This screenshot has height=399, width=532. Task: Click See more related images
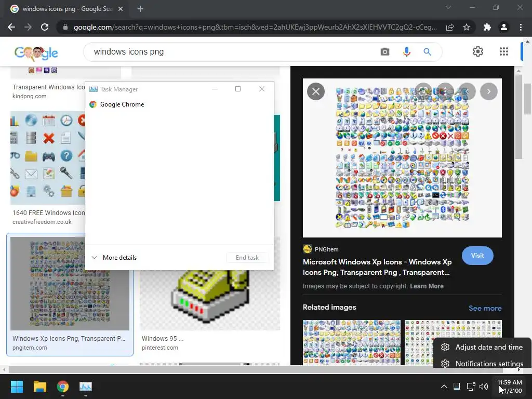coord(485,308)
